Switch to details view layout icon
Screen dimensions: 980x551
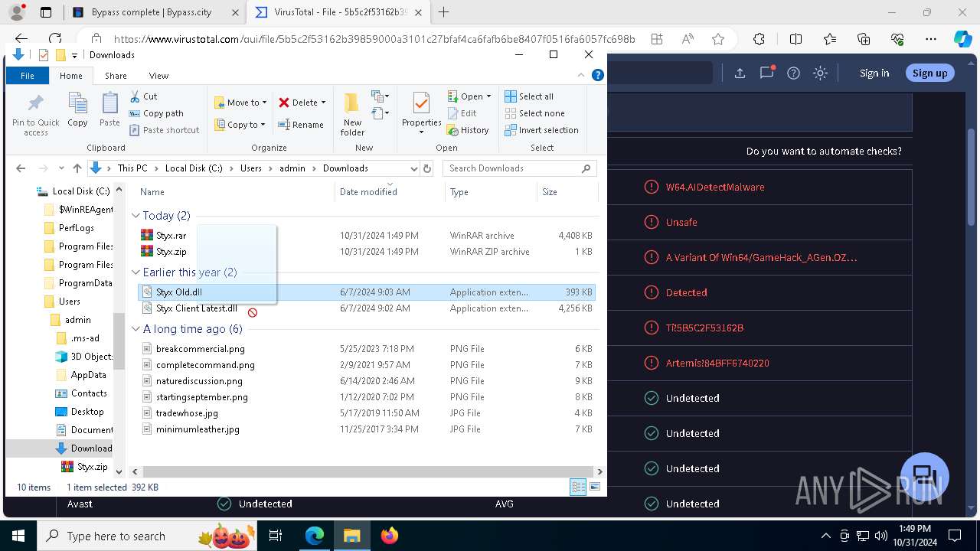pos(578,487)
